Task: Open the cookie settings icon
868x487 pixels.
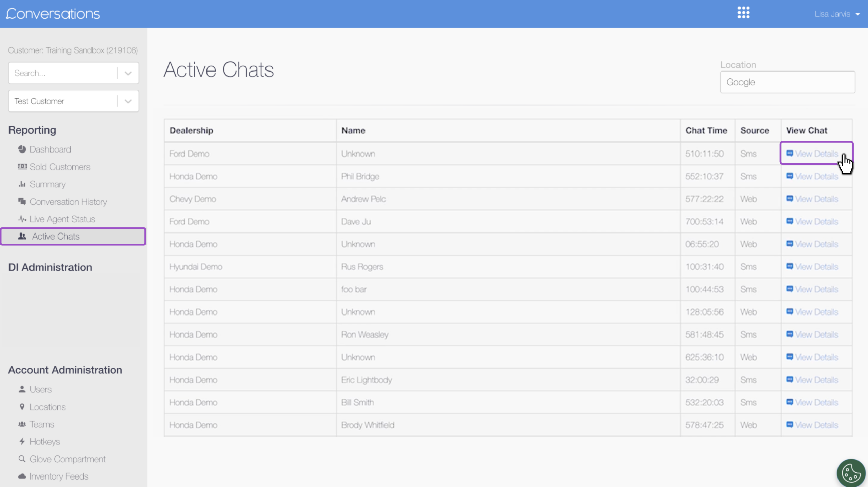Action: coord(851,472)
